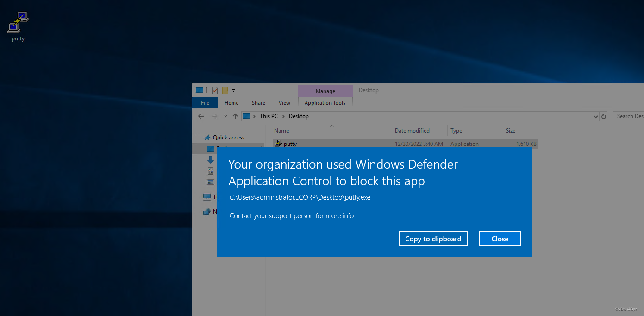Click the 12/30/2022 3:40 AM date cell

(419, 144)
